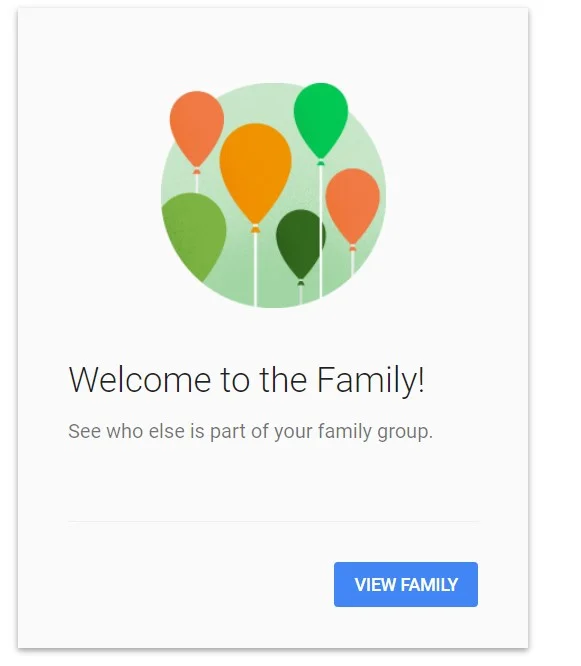The image size is (581, 666).
Task: Click the knot of the bright green balloon
Action: (x=321, y=163)
